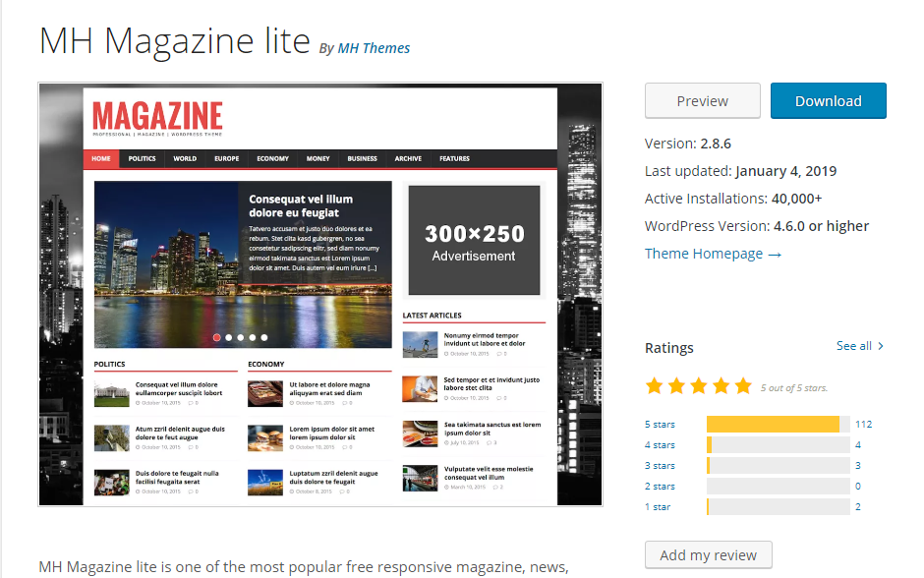Click 'Ut labore et dolore magna' article
The image size is (924, 578).
tap(329, 389)
